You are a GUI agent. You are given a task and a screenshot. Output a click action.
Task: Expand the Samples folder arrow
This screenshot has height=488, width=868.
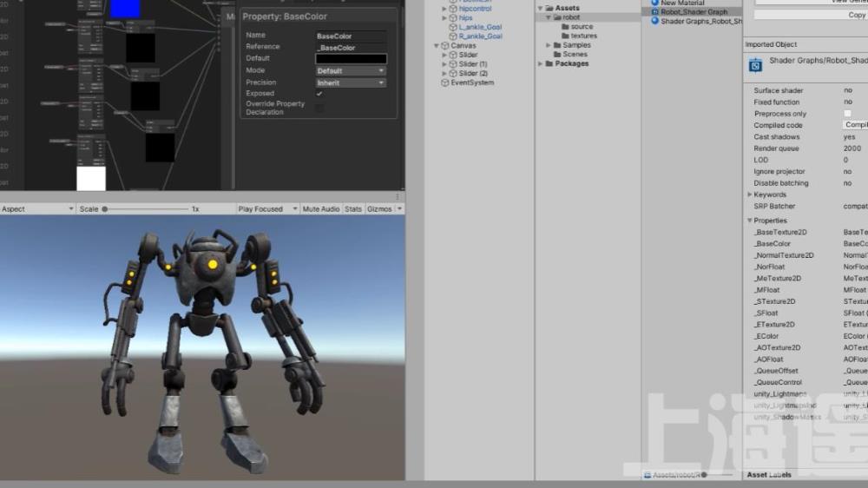click(x=548, y=45)
